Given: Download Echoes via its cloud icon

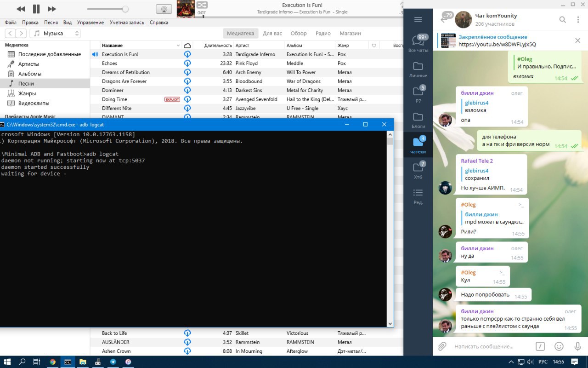Looking at the screenshot, I should tap(187, 63).
